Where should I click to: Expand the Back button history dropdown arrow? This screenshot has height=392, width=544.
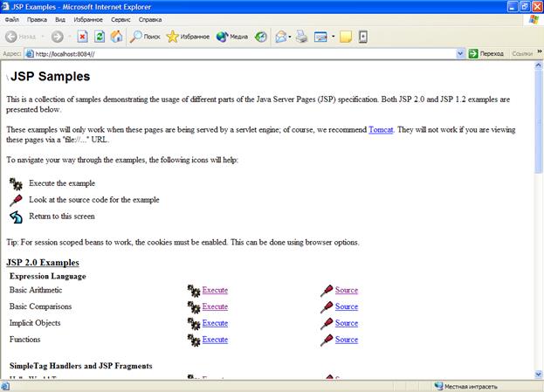pyautogui.click(x=43, y=37)
